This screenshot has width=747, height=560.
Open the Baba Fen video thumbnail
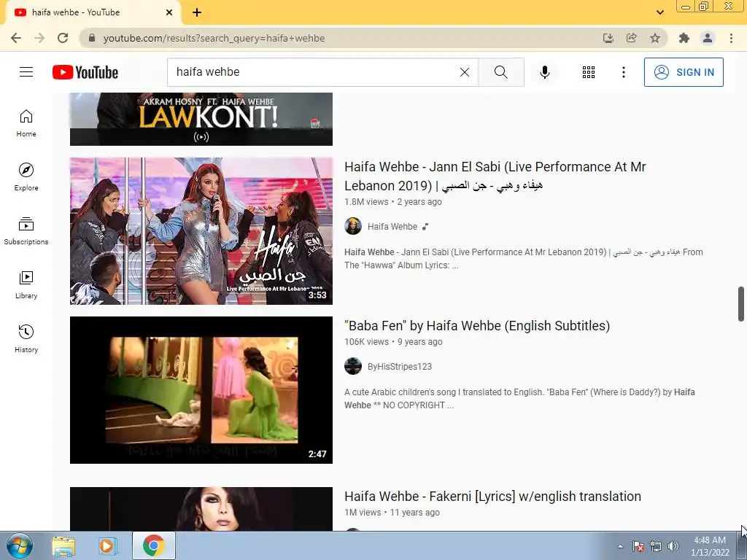(201, 390)
